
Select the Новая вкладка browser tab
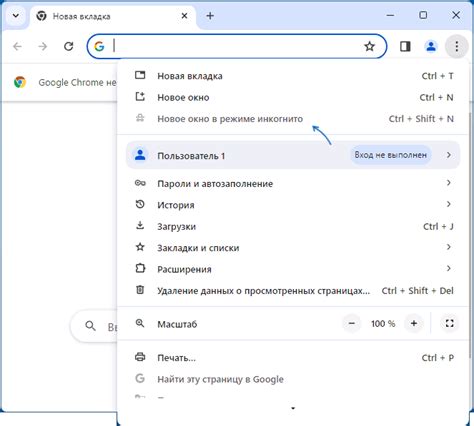coord(113,16)
